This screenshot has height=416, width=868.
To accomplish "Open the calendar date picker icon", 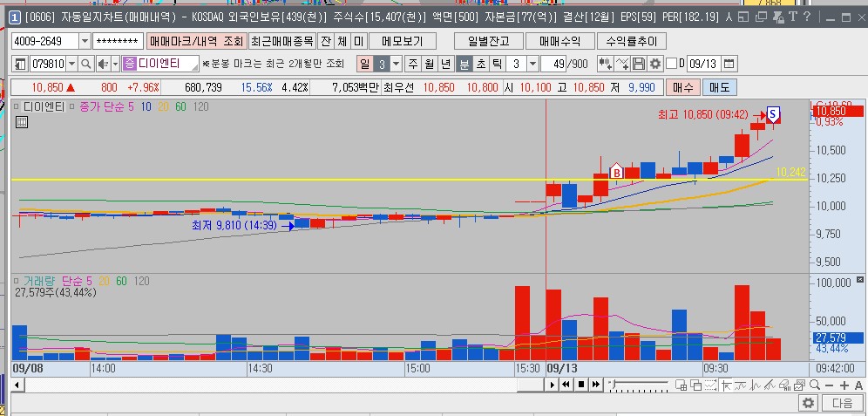I will click(729, 64).
